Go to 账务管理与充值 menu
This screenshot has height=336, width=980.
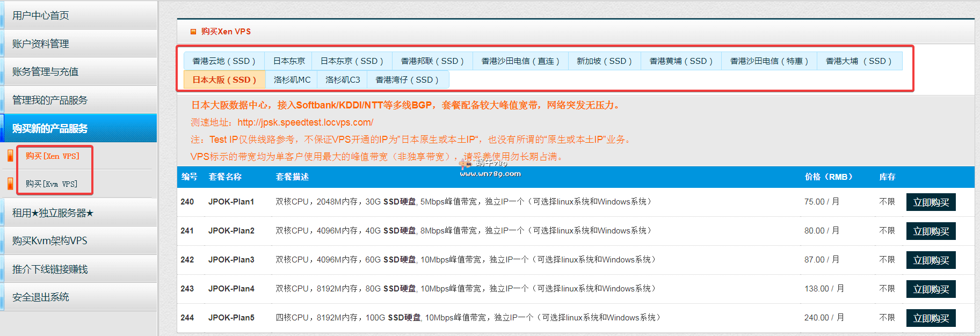45,71
